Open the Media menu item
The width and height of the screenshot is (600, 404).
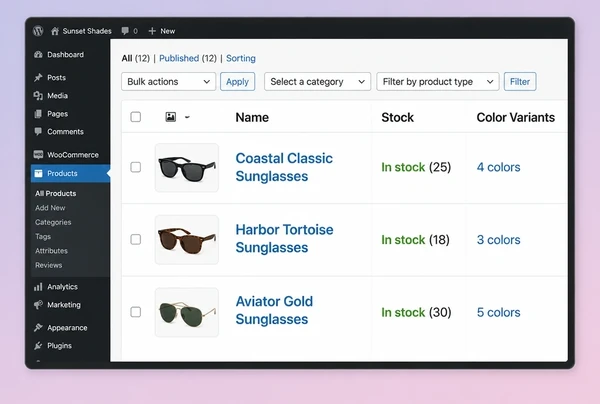coord(57,96)
